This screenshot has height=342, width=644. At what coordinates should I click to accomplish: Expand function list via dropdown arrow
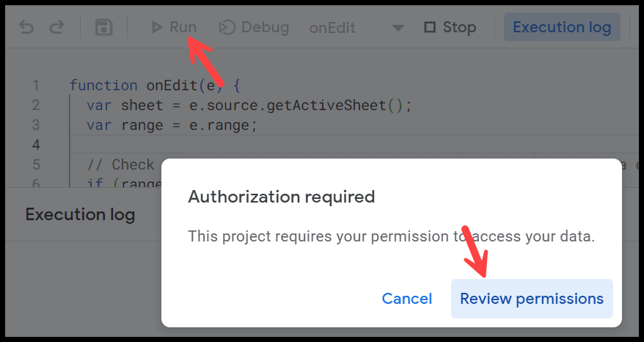coord(398,29)
